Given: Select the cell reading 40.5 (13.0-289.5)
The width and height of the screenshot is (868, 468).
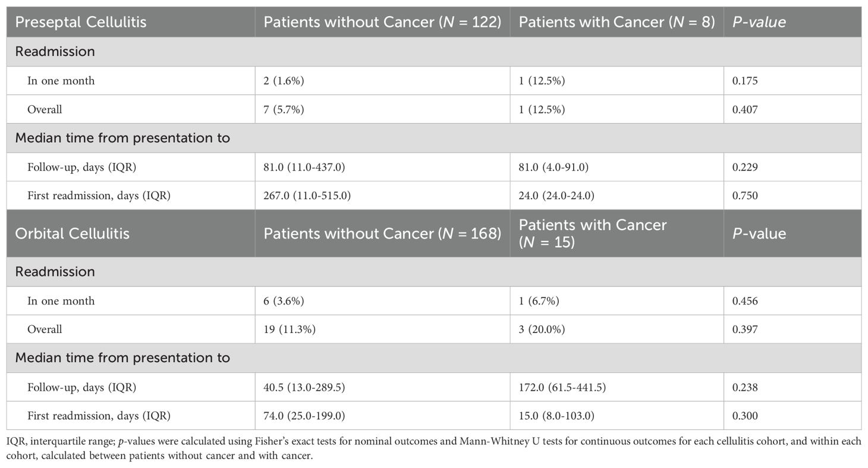Looking at the screenshot, I should point(304,387).
